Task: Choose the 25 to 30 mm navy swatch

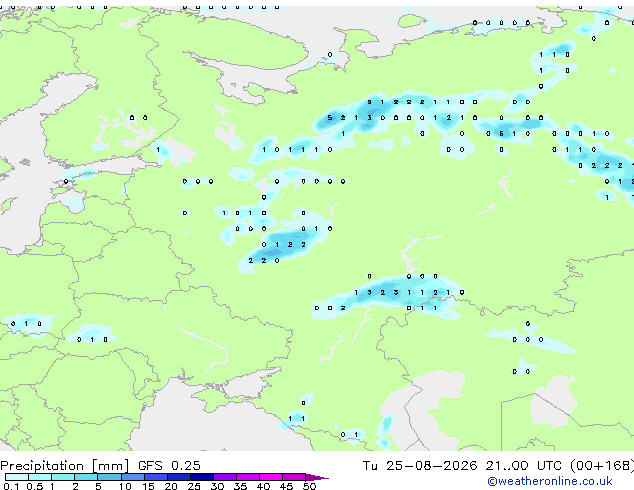Action: (202, 477)
